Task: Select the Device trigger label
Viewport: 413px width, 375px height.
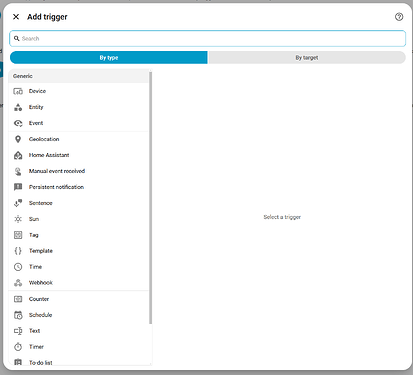Action: coord(37,91)
